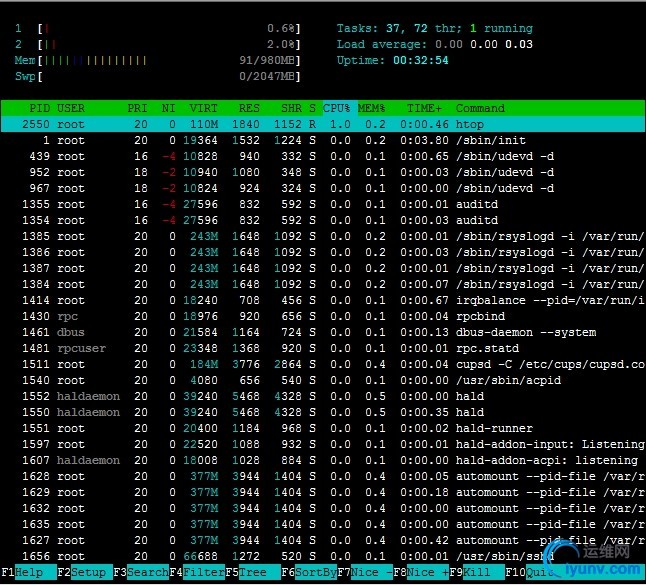The height and width of the screenshot is (585, 646).
Task: Sort by the VIRT column header
Action: click(x=204, y=108)
